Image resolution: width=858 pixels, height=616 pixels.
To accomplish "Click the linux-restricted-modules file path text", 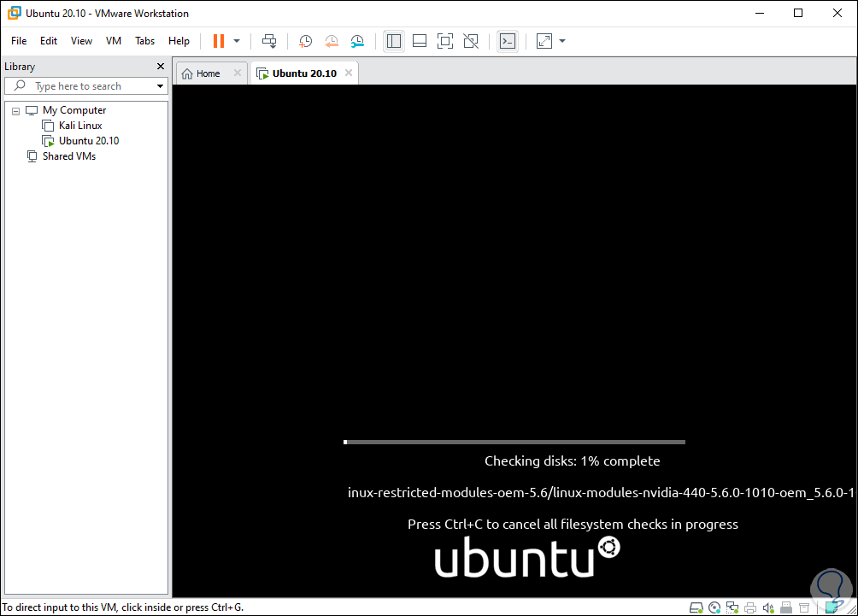I will tap(601, 493).
